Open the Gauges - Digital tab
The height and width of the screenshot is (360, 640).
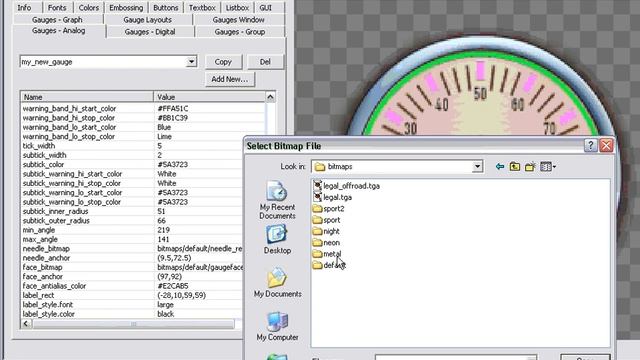[150, 32]
